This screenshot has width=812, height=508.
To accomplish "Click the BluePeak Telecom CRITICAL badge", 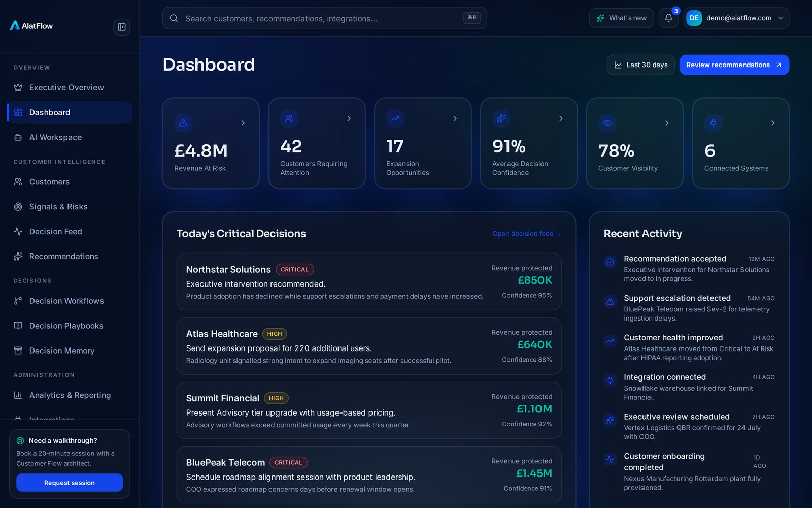I will pos(288,463).
